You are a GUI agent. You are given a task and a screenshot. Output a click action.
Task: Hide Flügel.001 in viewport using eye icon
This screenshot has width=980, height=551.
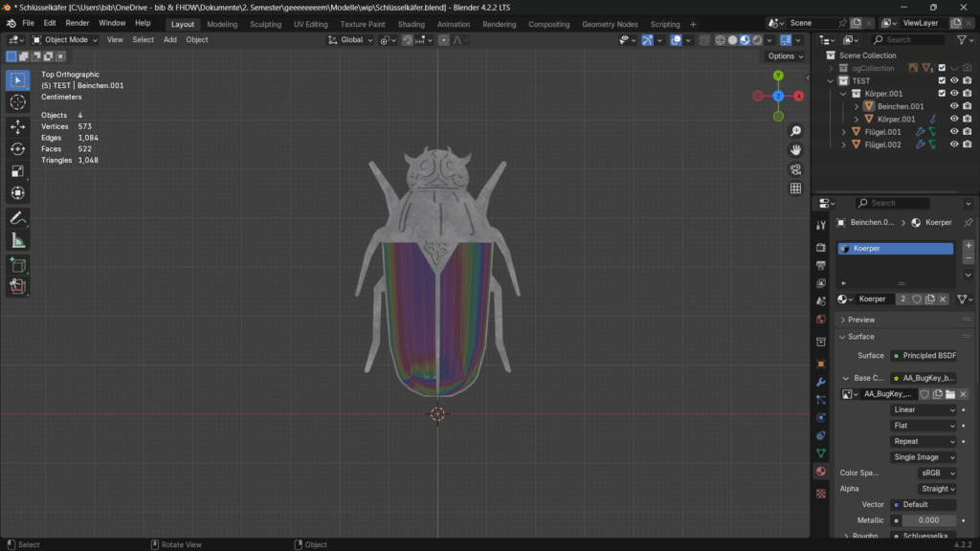click(954, 132)
